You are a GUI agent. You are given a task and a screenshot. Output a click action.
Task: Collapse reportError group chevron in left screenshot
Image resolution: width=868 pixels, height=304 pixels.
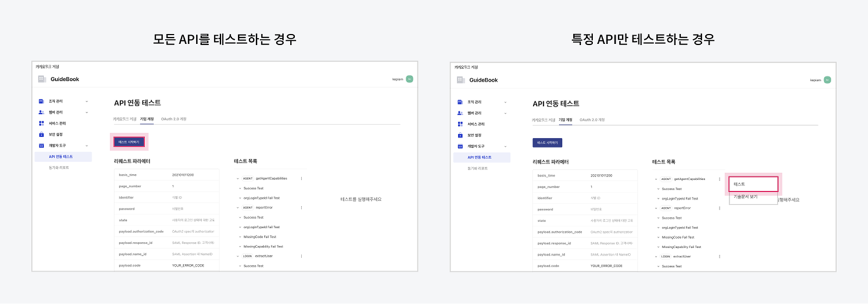(x=239, y=208)
